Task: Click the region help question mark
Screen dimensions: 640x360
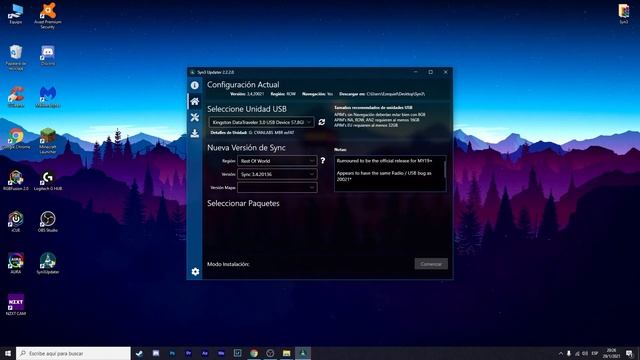Action: (323, 161)
